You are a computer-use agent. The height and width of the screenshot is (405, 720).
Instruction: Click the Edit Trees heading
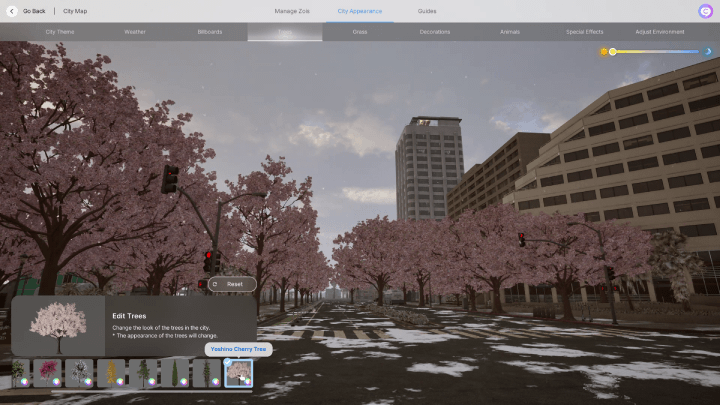pyautogui.click(x=129, y=316)
